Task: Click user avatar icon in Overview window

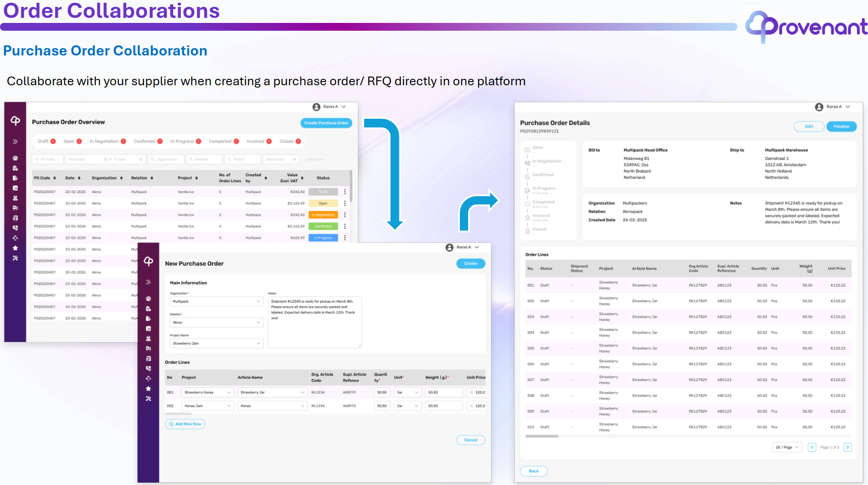Action: (317, 107)
